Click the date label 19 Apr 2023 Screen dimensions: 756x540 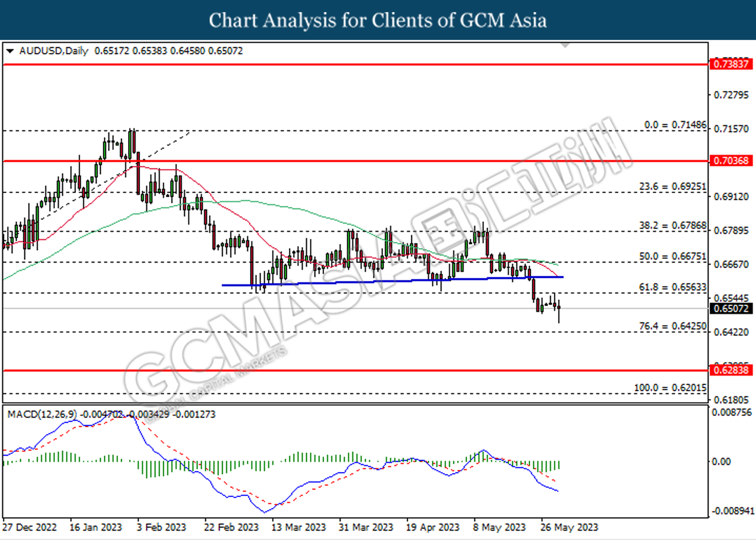tap(433, 527)
